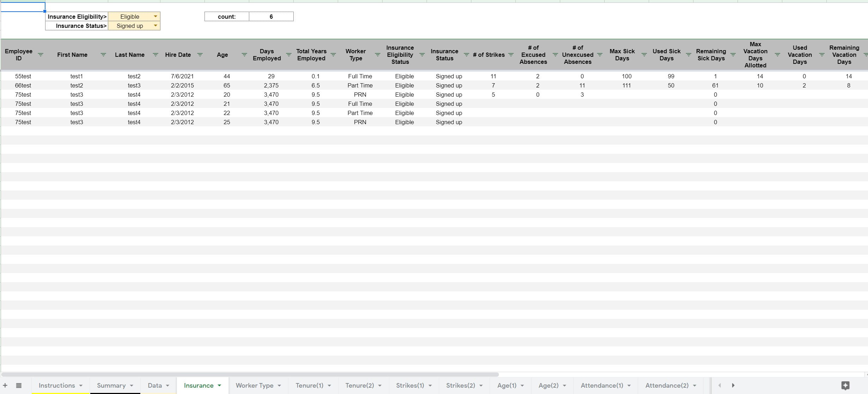Click the count value cell showing 6
The height and width of the screenshot is (394, 868).
pyautogui.click(x=271, y=16)
